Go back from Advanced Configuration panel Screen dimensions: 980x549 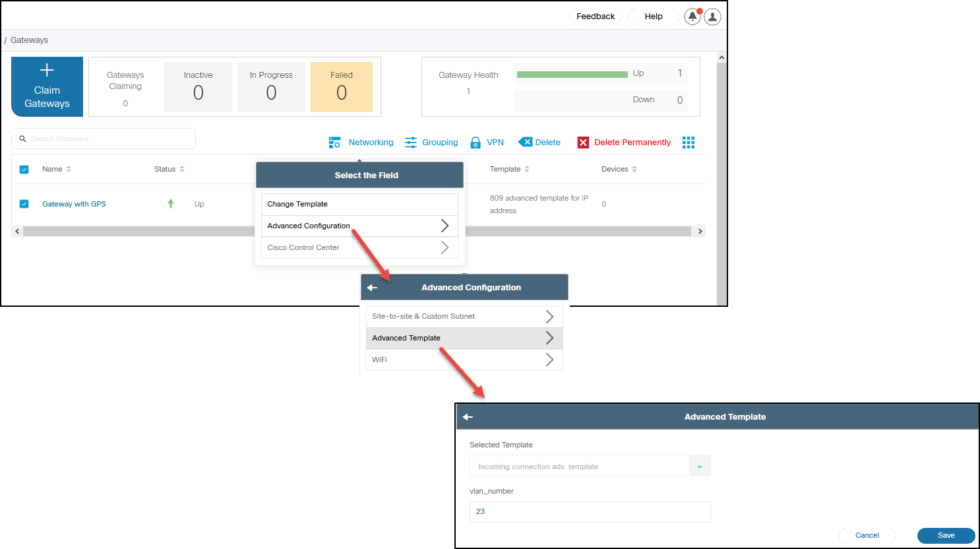372,288
